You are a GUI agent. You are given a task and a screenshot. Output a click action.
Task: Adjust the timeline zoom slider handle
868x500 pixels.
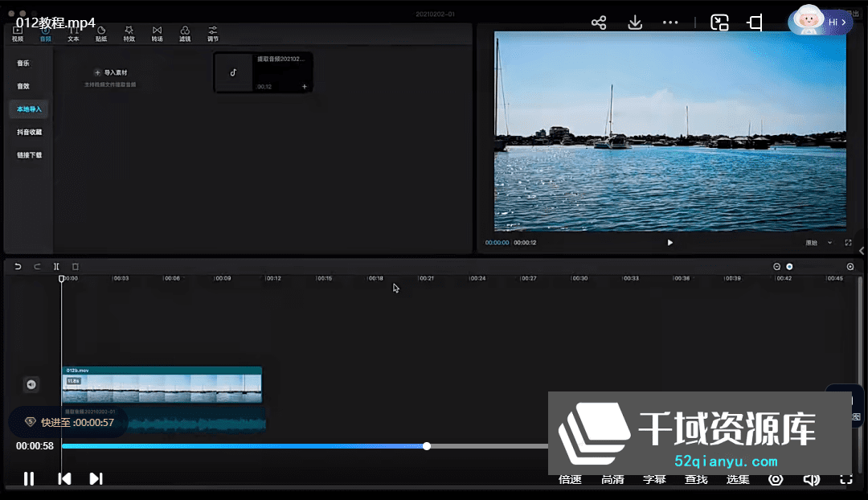[789, 267]
